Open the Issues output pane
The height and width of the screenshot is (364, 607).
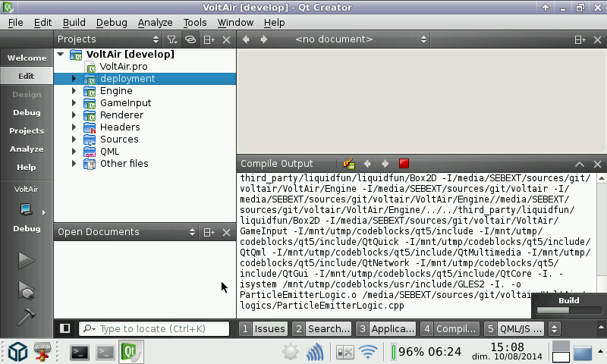click(x=263, y=329)
